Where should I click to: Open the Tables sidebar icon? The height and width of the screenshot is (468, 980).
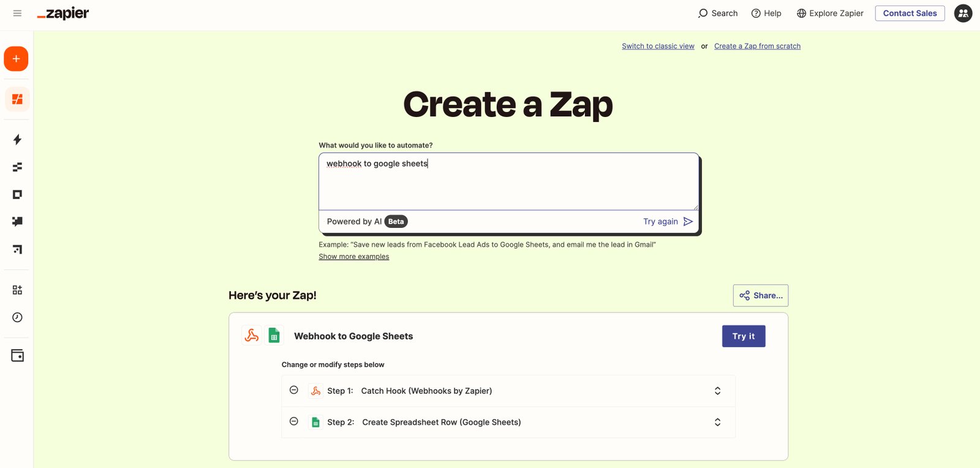(17, 167)
